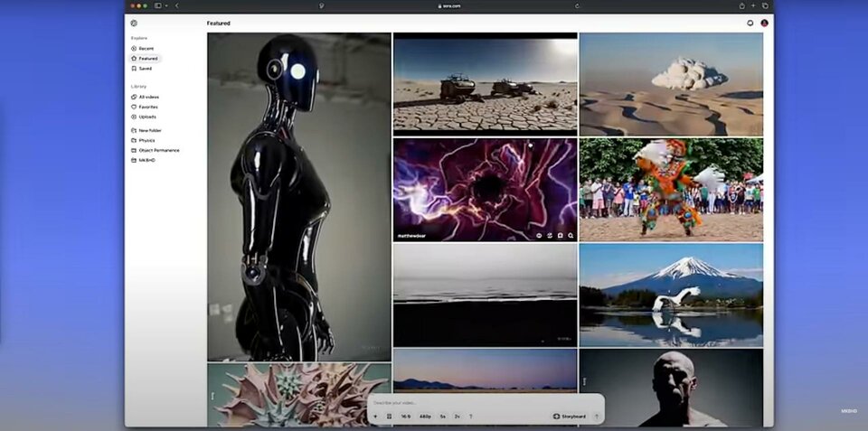868x431 pixels.
Task: Click the Sora logo in the sidebar
Action: point(134,23)
